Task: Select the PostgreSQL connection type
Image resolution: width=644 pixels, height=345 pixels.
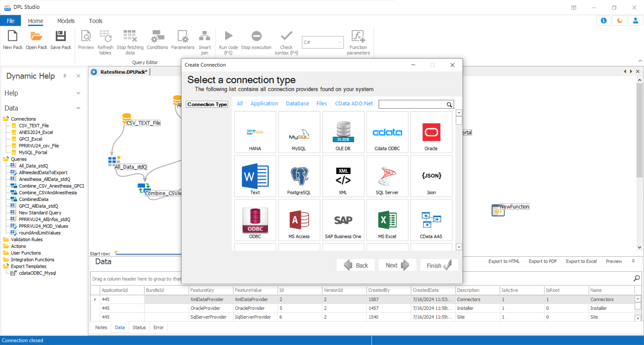Action: [x=299, y=177]
